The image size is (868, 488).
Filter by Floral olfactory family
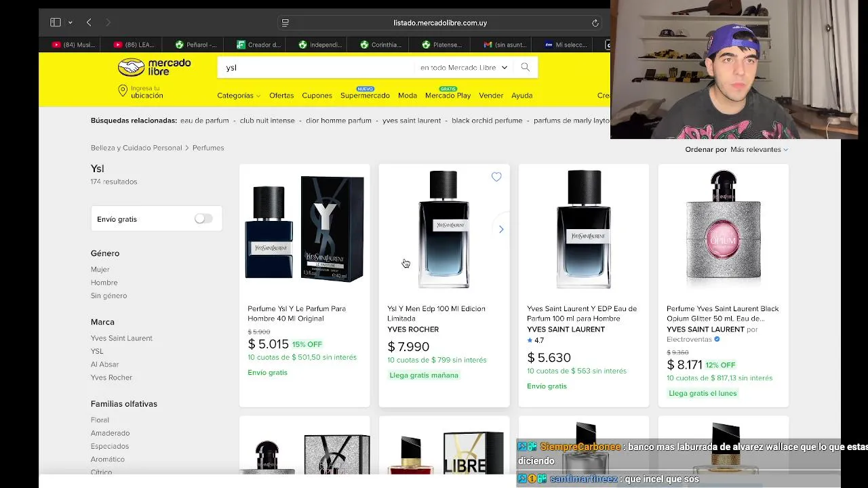100,420
